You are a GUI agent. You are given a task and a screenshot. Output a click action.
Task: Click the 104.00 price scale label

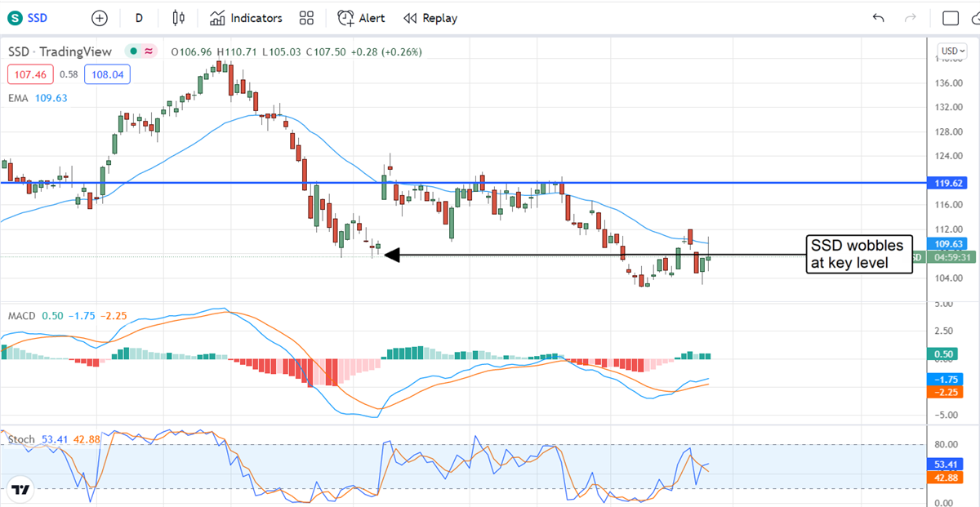[x=951, y=278]
